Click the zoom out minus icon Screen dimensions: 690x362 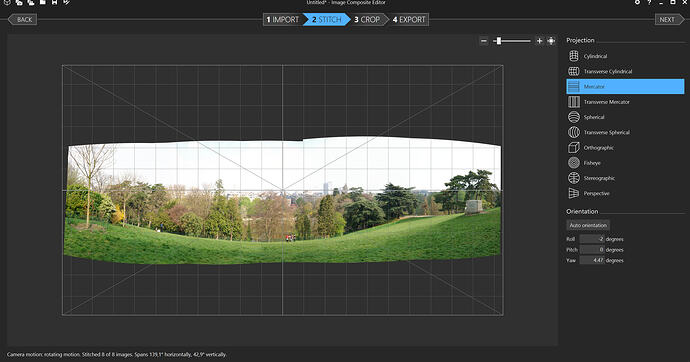pos(484,41)
